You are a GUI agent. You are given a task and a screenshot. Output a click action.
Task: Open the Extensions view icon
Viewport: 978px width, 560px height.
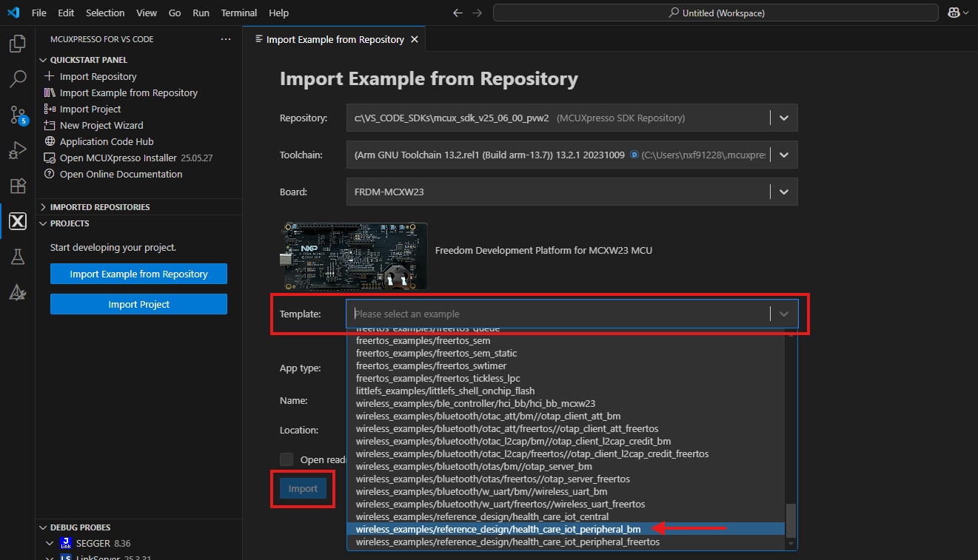pos(18,186)
